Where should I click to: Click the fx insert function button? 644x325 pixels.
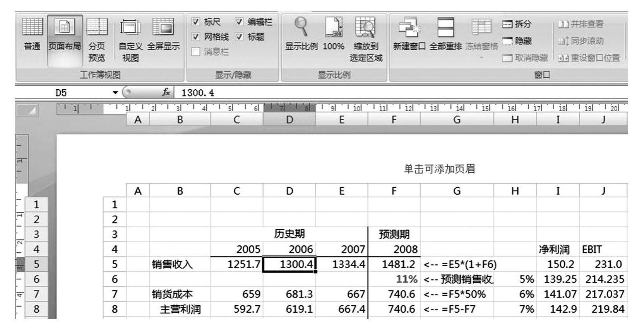[x=166, y=93]
